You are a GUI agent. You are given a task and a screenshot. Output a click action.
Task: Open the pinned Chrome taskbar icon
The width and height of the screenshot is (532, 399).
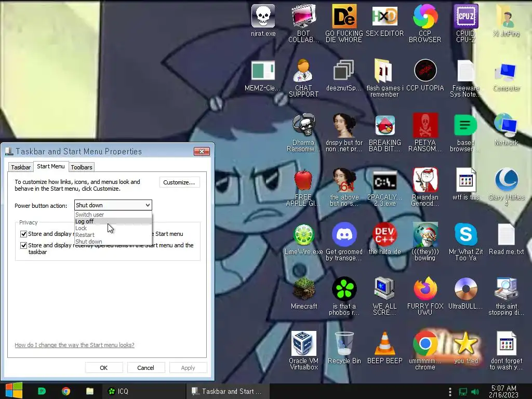[x=66, y=391]
